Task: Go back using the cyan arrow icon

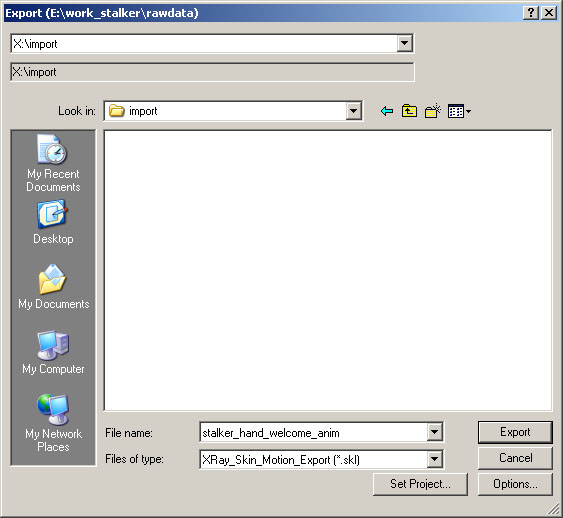Action: 387,111
